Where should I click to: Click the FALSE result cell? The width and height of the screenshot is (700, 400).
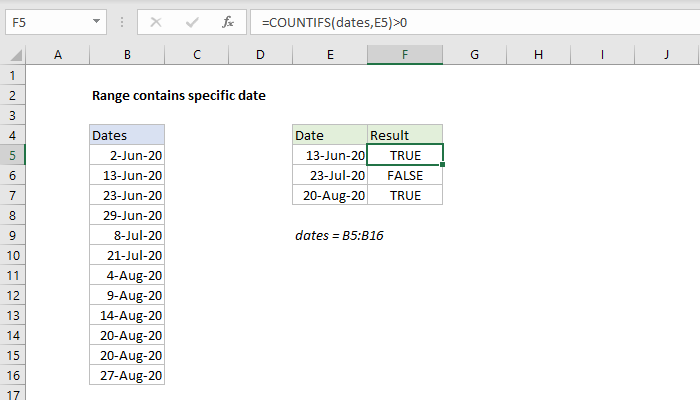coord(404,175)
